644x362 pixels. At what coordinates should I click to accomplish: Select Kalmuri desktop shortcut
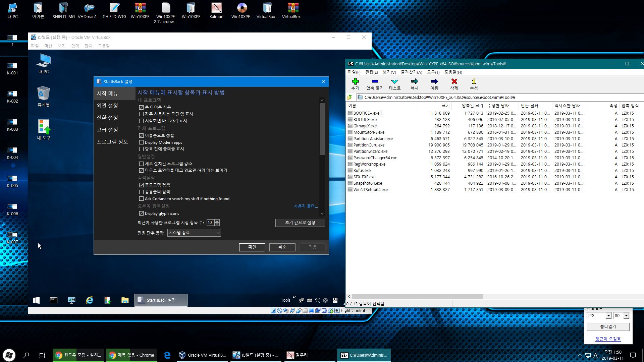click(x=216, y=10)
